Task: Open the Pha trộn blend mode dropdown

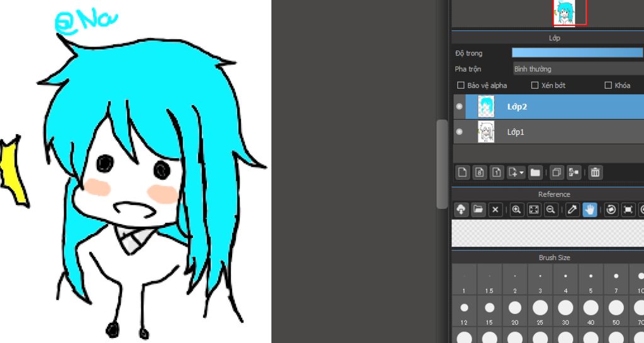Action: [x=579, y=69]
